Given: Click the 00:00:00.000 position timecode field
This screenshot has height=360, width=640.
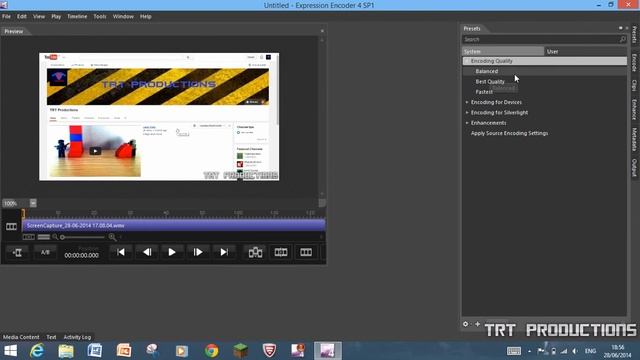Looking at the screenshot, I should [82, 255].
